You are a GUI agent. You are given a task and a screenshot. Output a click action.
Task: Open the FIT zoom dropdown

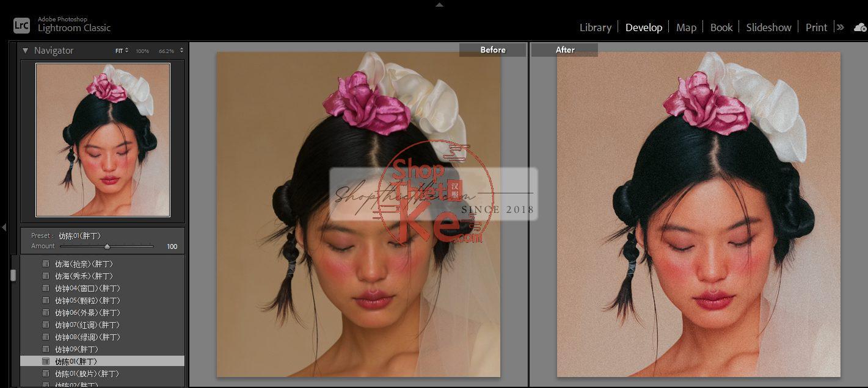click(122, 51)
